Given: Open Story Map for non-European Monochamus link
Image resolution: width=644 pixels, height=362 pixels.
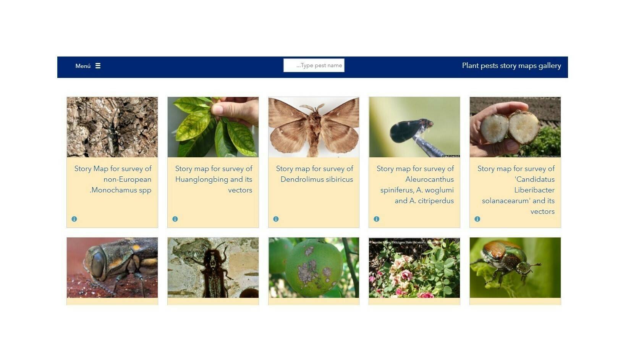Looking at the screenshot, I should coord(113,179).
